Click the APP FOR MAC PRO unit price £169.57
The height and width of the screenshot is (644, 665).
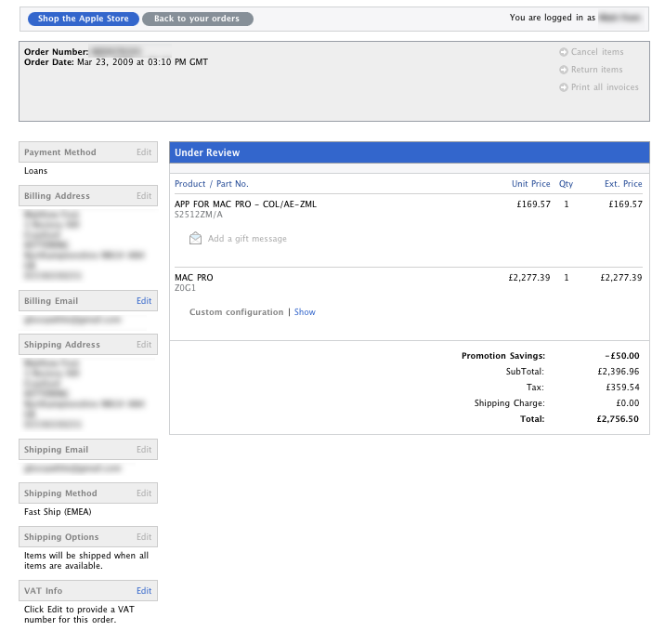coord(533,204)
